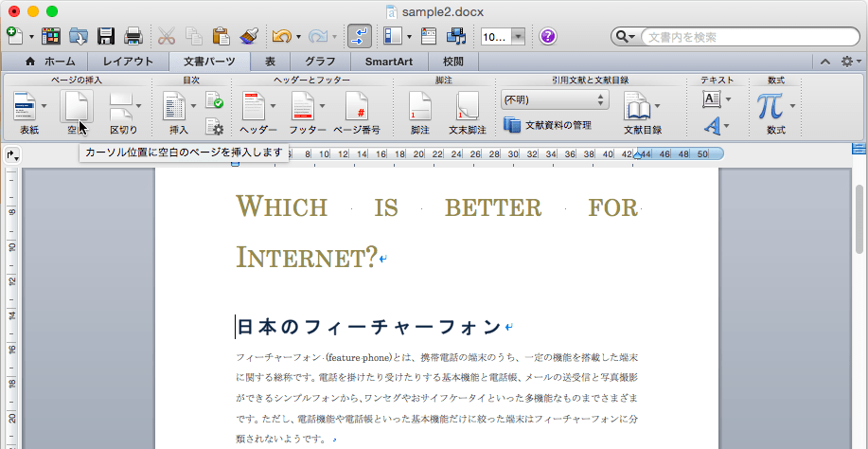Image resolution: width=868 pixels, height=449 pixels.
Task: Open the ribbon settings gear menu
Action: pyautogui.click(x=851, y=62)
